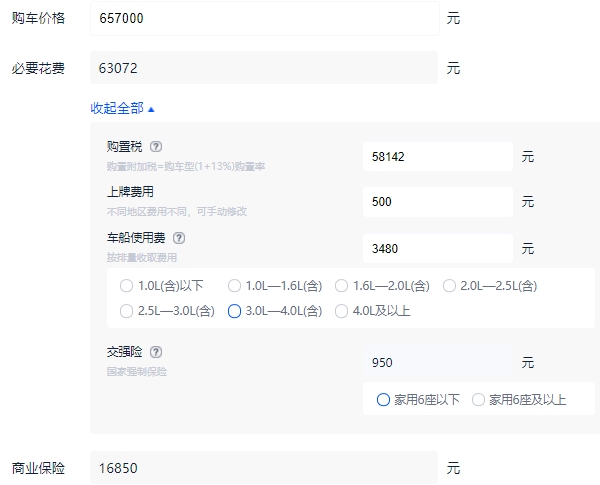Click the 车船使用费 label text
600x485 pixels.
pos(136,238)
